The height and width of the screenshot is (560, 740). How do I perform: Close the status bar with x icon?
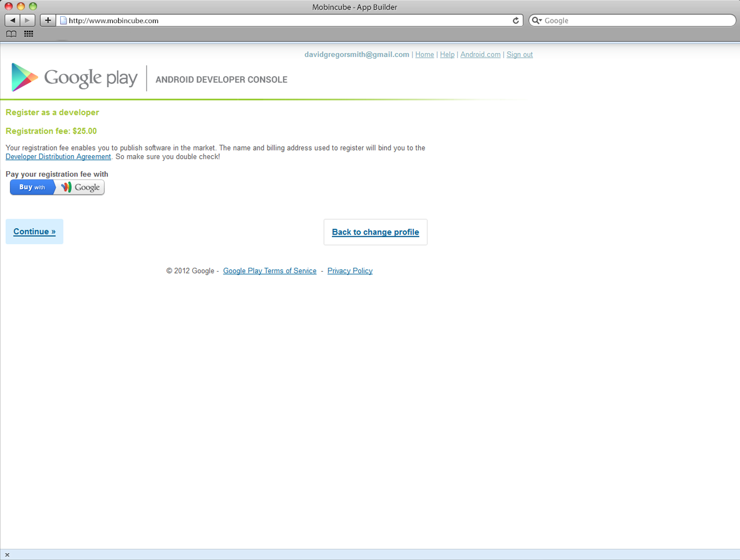tap(7, 555)
